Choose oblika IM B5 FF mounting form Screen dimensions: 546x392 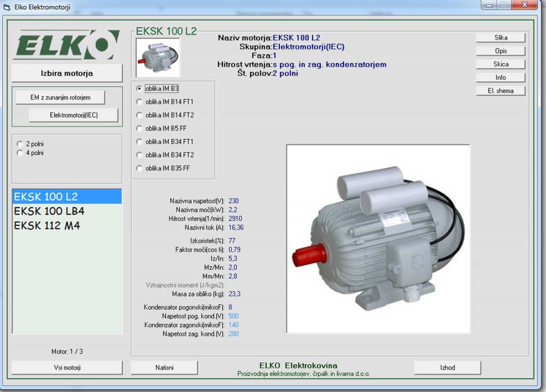pos(139,128)
